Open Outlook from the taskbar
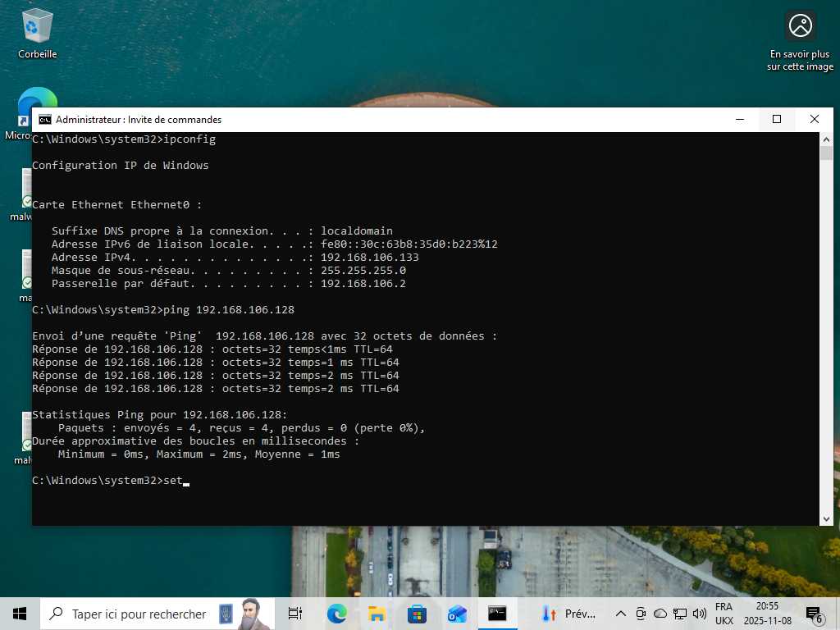840x630 pixels. 457,614
